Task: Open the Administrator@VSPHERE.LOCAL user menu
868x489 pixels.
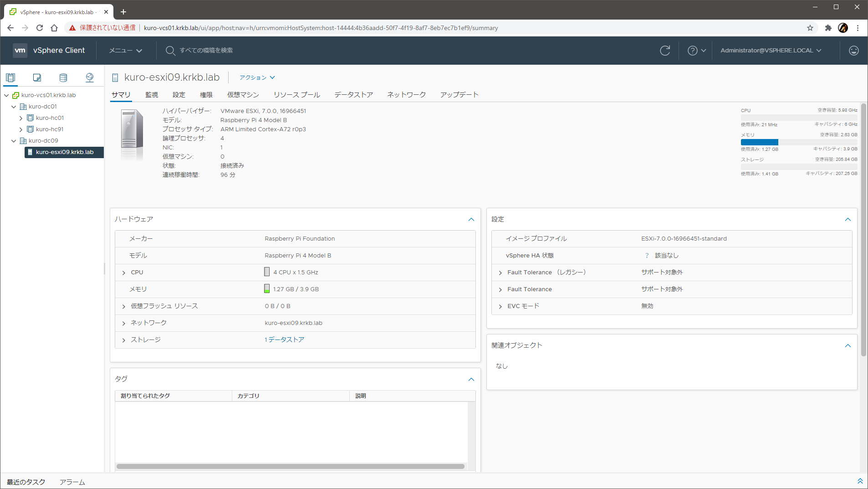Action: 771,51
